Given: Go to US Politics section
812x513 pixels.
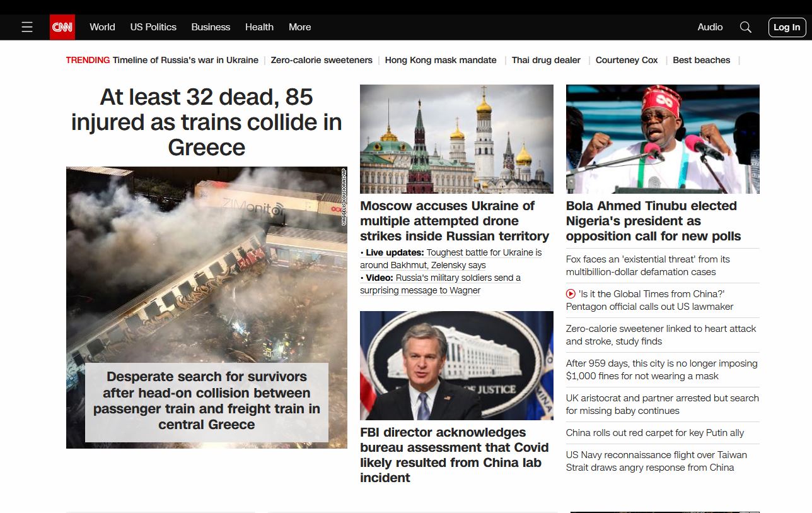Looking at the screenshot, I should pos(153,27).
